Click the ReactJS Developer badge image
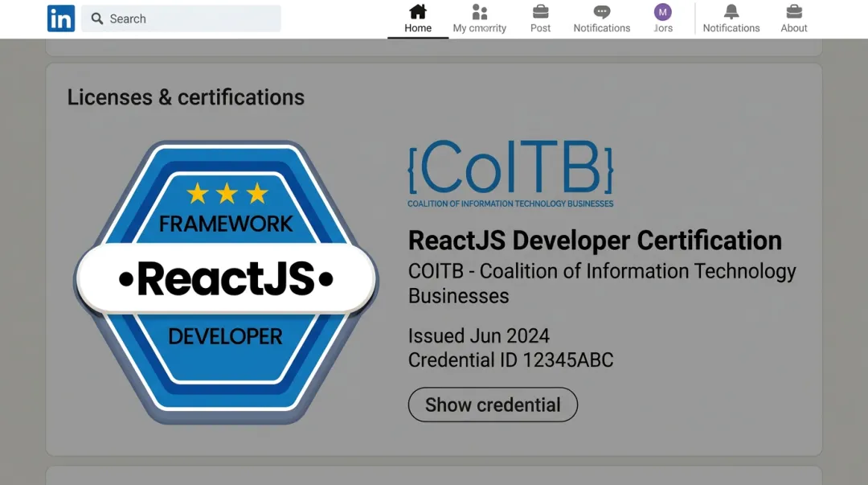 pyautogui.click(x=226, y=282)
